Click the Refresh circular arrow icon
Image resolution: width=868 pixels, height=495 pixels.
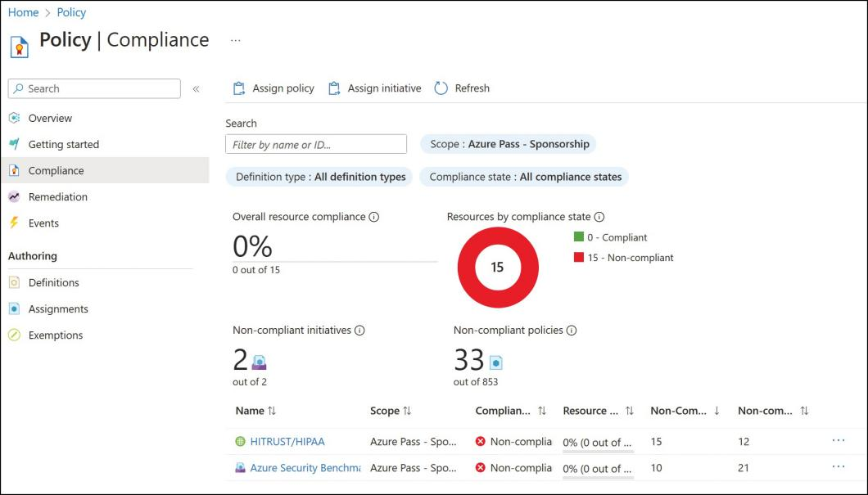pyautogui.click(x=441, y=88)
